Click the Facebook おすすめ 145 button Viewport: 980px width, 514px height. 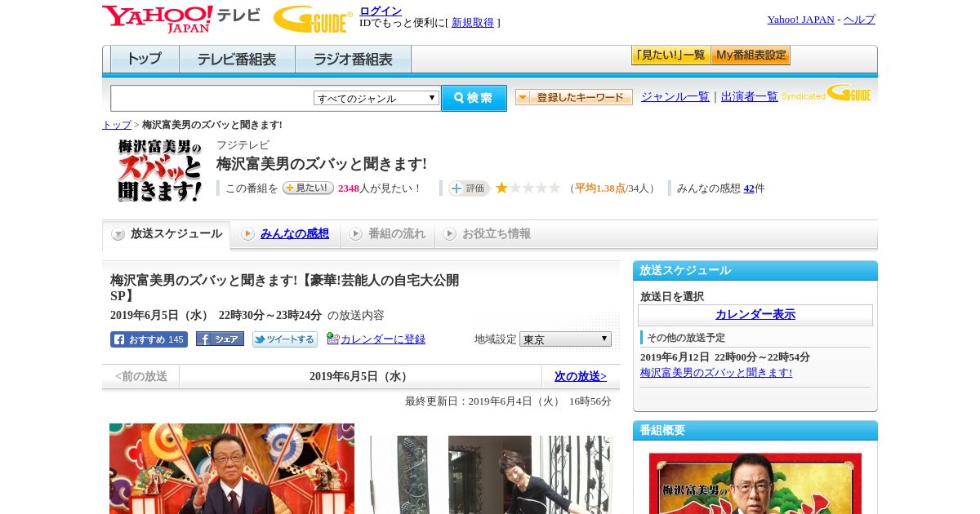149,339
